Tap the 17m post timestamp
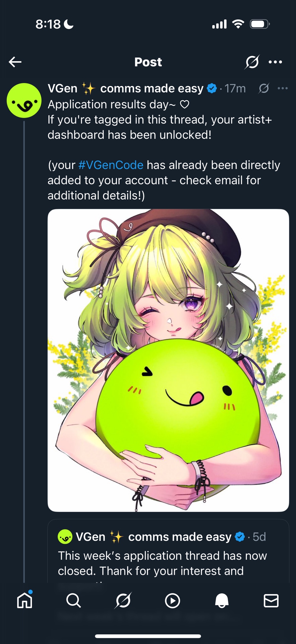This screenshot has height=644, width=296. coord(235,88)
